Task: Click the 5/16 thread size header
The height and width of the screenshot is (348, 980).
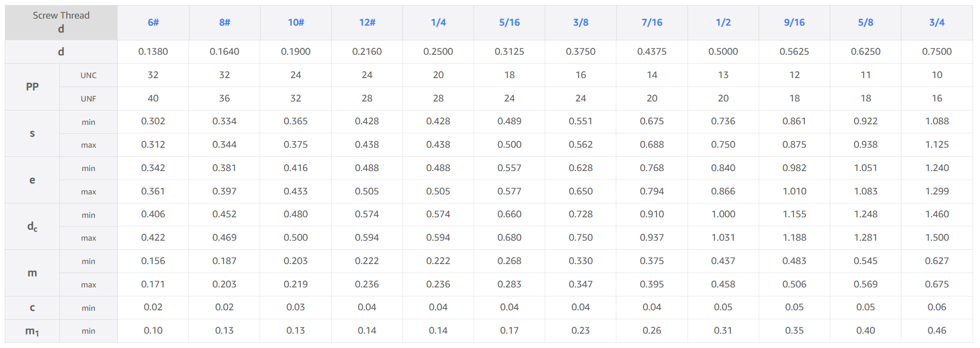Action: click(509, 22)
